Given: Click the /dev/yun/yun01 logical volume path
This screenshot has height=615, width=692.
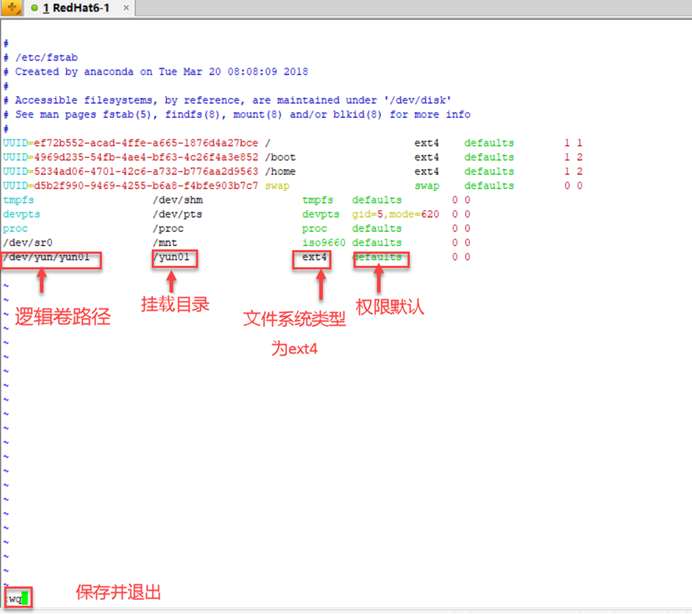Looking at the screenshot, I should coord(46,257).
